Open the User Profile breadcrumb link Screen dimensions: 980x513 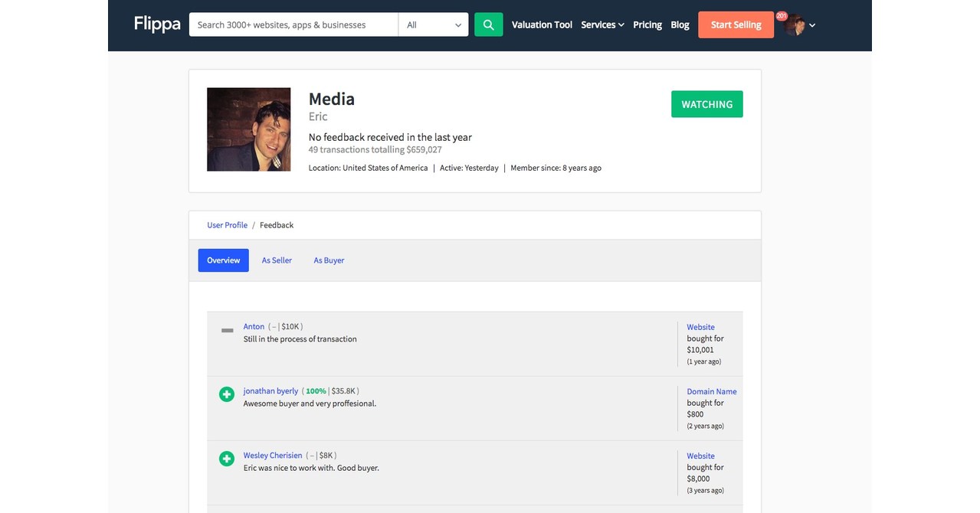coord(227,224)
